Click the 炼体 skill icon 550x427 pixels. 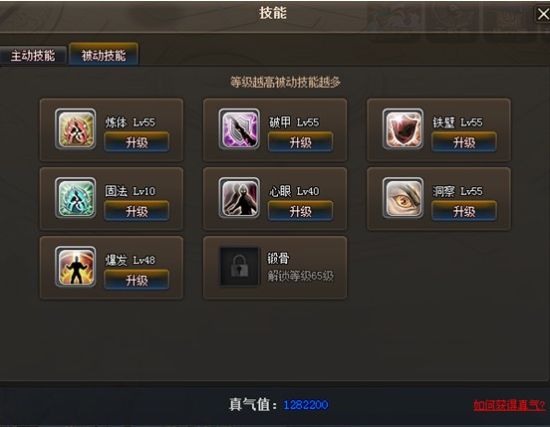75,129
